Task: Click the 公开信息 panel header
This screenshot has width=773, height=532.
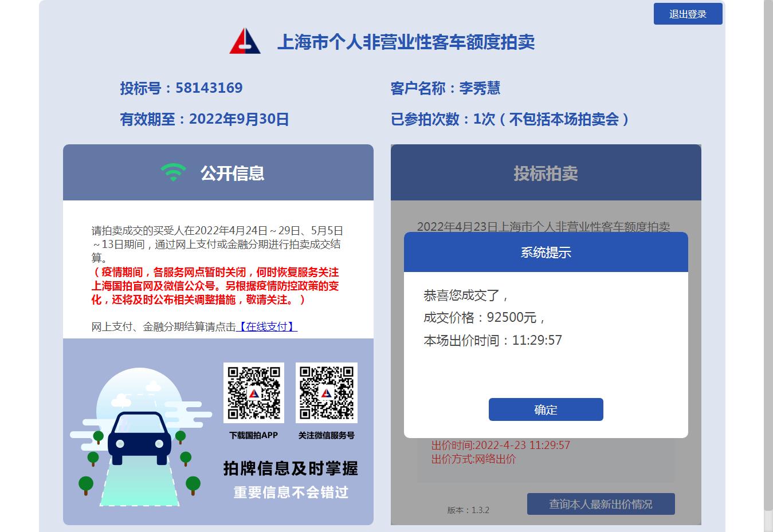Action: tap(218, 172)
